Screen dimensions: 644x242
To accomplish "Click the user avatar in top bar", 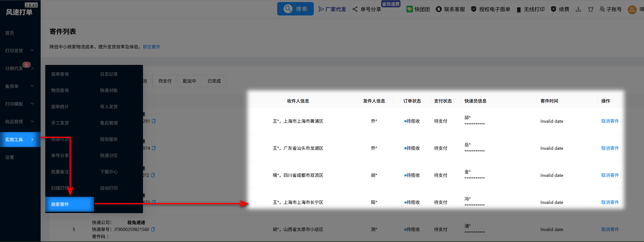I will [x=632, y=10].
